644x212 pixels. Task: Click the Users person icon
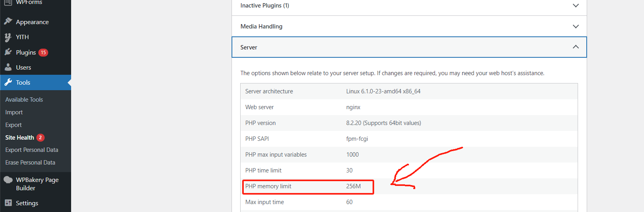(x=8, y=67)
